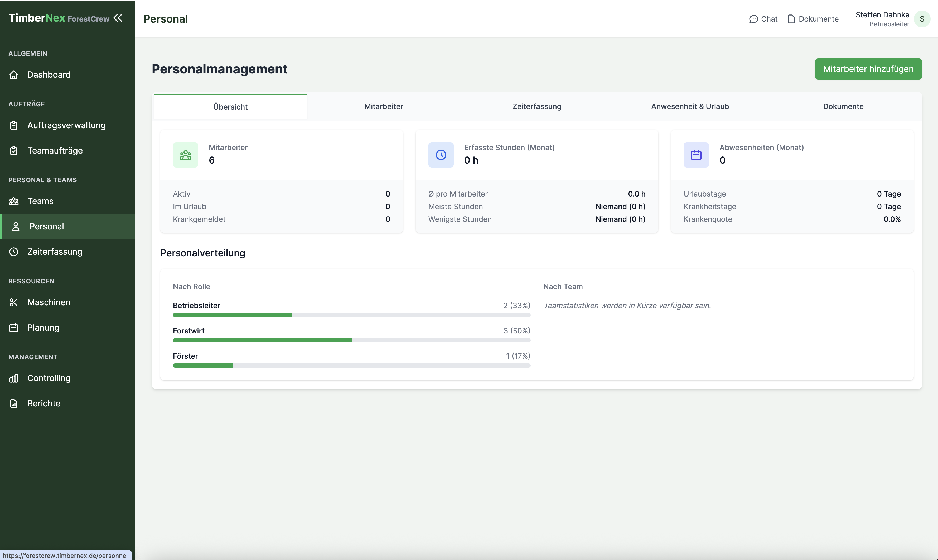Open the Planung calendar icon
The height and width of the screenshot is (560, 938).
pos(14,328)
